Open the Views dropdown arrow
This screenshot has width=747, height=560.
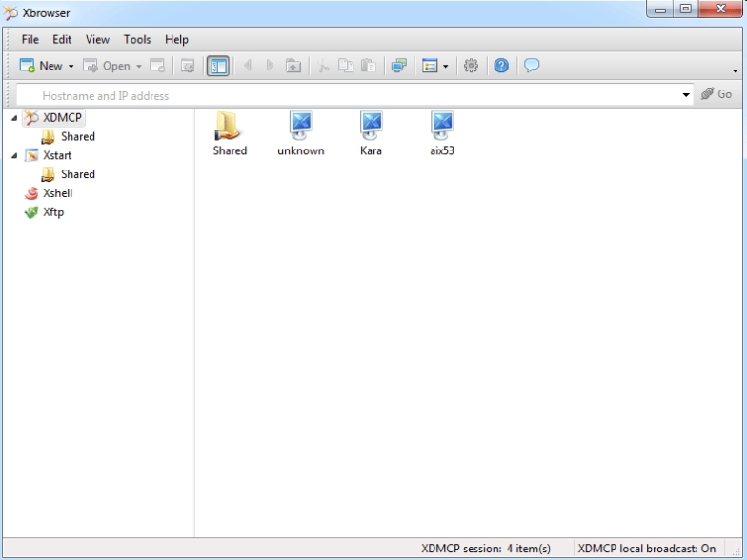(x=446, y=67)
